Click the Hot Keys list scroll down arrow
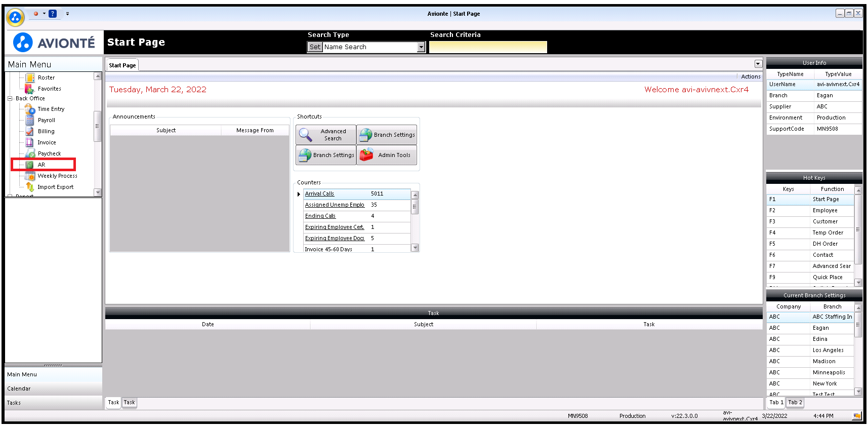The height and width of the screenshot is (427, 868). pyautogui.click(x=858, y=283)
